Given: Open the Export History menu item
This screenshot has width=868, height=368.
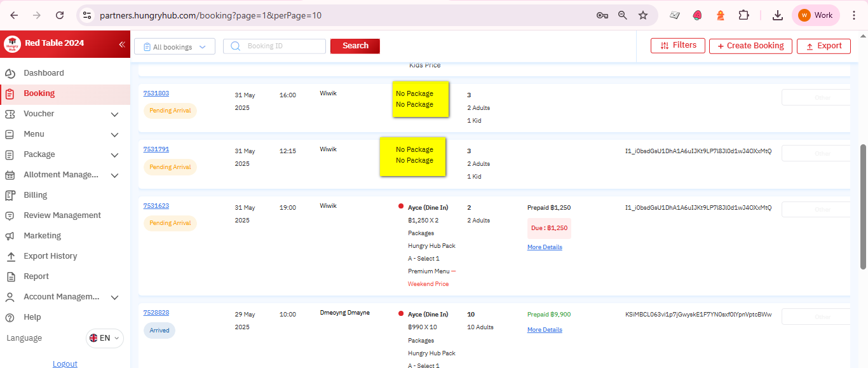Looking at the screenshot, I should [x=50, y=256].
